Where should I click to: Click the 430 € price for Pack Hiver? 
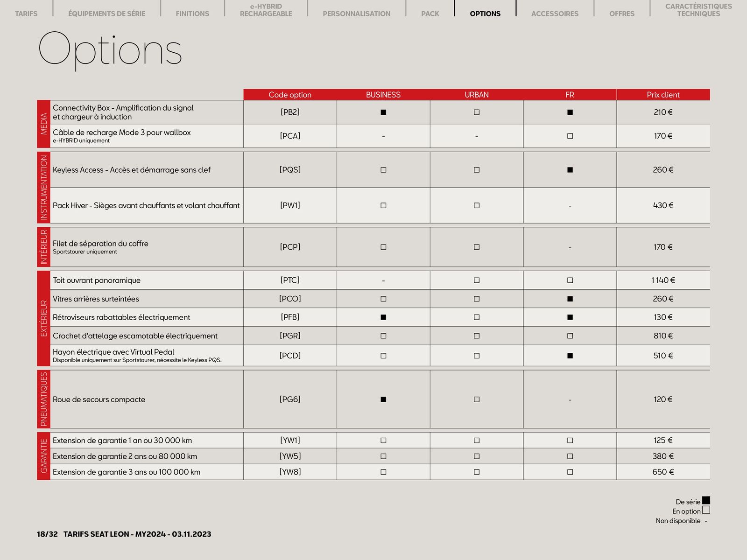coord(663,205)
